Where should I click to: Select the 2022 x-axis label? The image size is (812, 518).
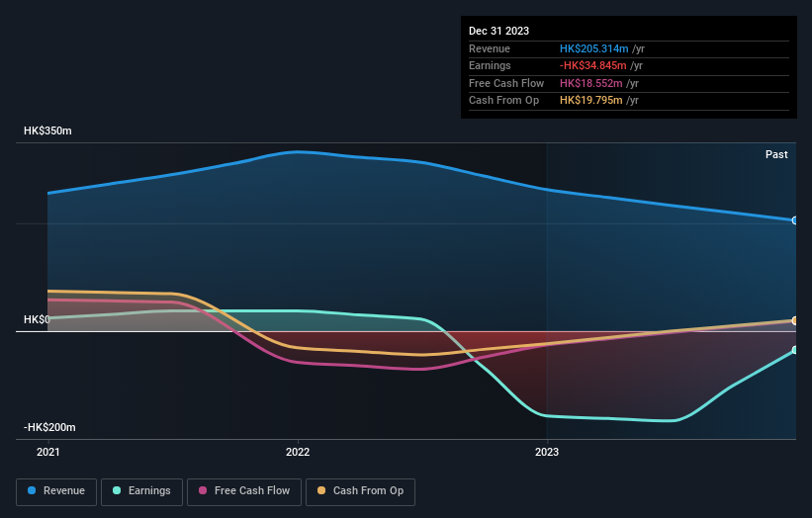[x=298, y=452]
